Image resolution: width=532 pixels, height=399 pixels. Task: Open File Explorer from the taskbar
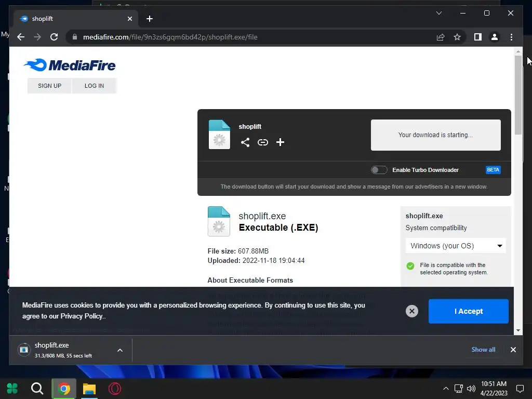tap(89, 389)
